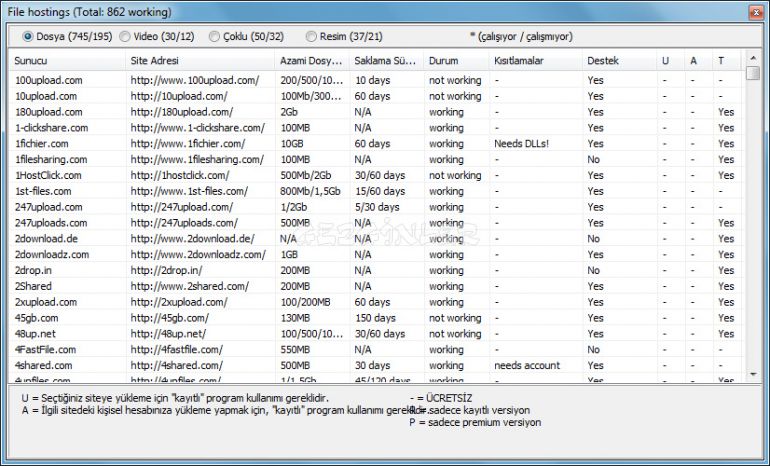Image resolution: width=770 pixels, height=466 pixels.
Task: Click the http://4fastfile.com/ address cell
Action: [x=177, y=349]
